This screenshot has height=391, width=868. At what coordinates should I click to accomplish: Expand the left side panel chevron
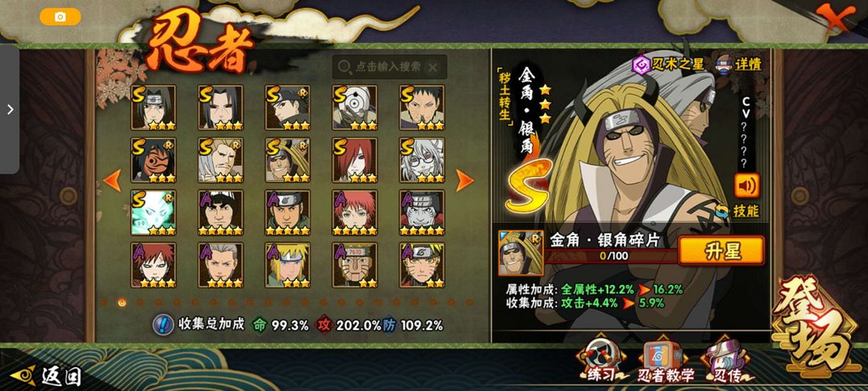pyautogui.click(x=10, y=109)
